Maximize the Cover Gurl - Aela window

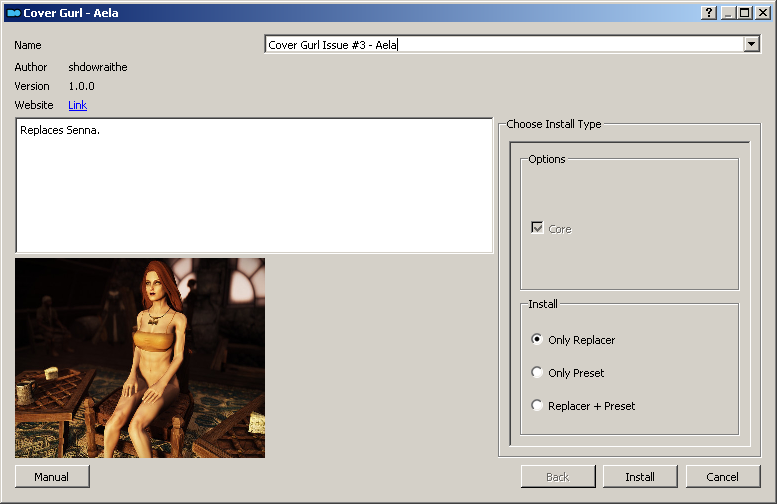(x=744, y=13)
